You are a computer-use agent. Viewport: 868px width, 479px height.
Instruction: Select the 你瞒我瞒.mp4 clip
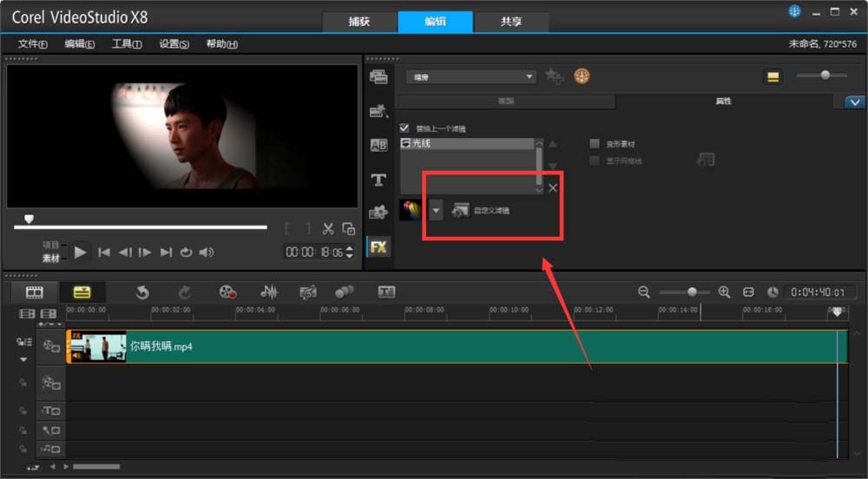[457, 347]
